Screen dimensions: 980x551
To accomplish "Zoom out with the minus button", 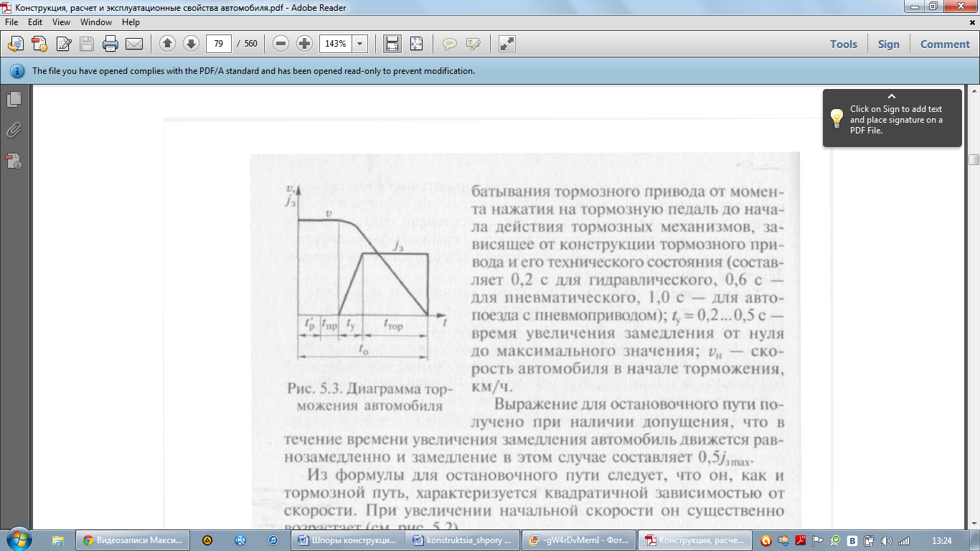I will (281, 44).
